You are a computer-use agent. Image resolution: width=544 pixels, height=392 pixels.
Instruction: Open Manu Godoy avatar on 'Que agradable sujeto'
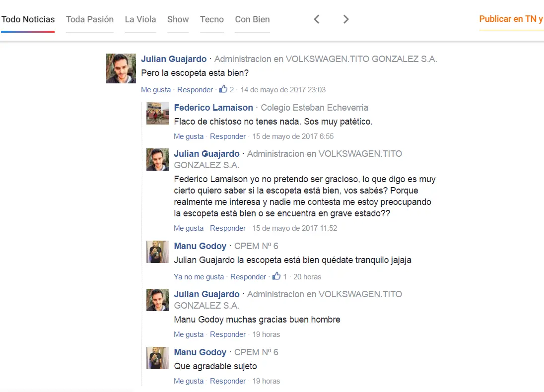[x=157, y=358]
